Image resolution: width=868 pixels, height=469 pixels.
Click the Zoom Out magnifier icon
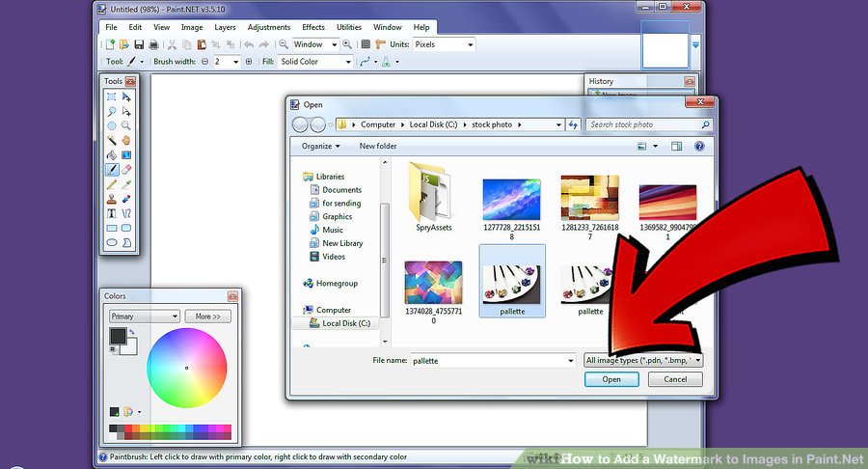pyautogui.click(x=284, y=44)
